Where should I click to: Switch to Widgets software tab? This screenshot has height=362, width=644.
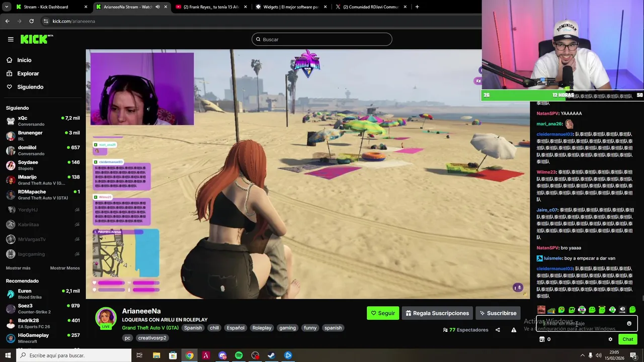click(x=290, y=7)
